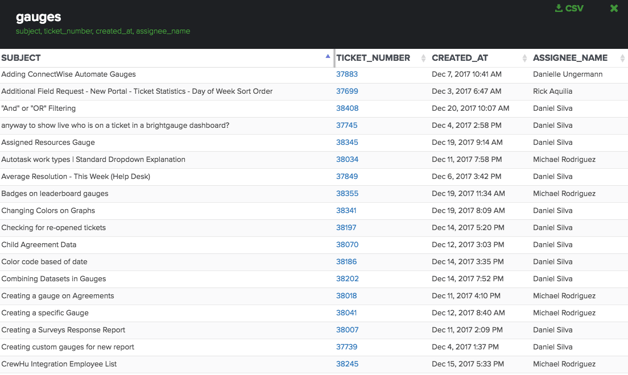Viewport: 628px width, 375px height.
Task: Click assignee 'Danielle Ungermann'
Action: tap(568, 75)
